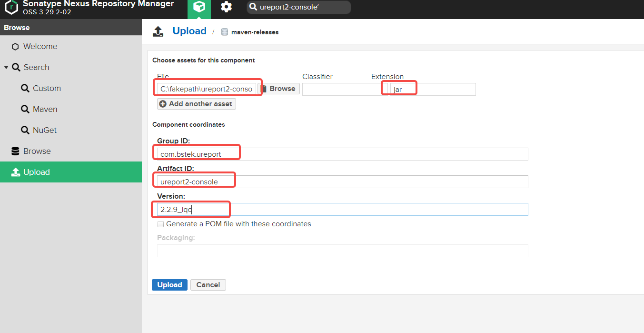
Task: Click the Version field containing 2.2.9_lqc
Action: (x=342, y=210)
